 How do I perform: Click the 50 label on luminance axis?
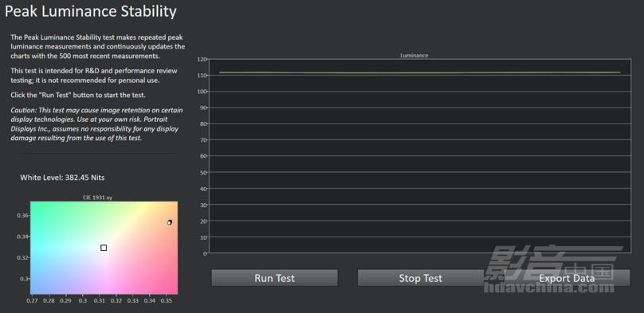click(x=203, y=172)
